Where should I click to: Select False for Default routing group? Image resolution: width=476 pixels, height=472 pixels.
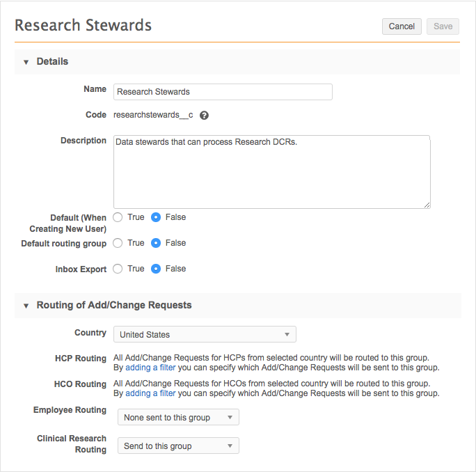(x=157, y=243)
